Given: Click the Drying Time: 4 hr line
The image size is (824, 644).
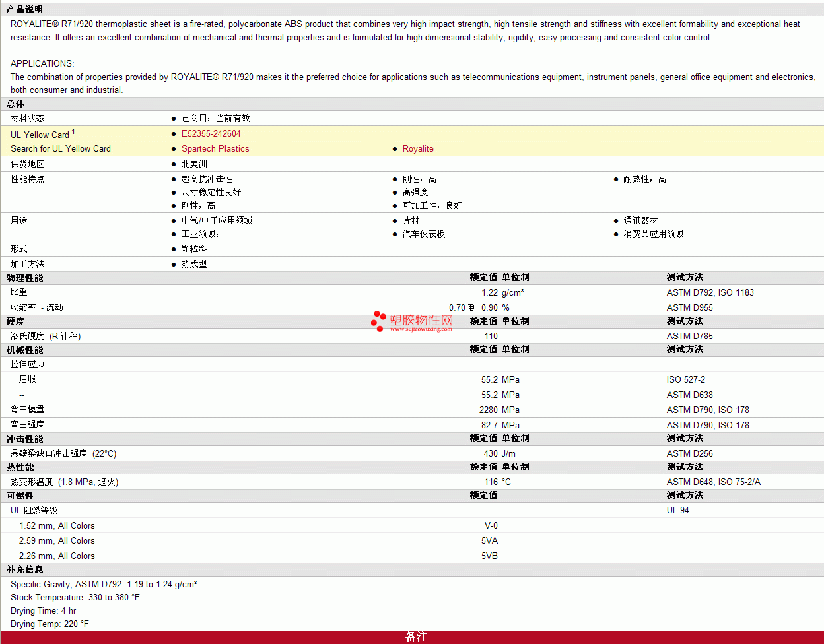Looking at the screenshot, I should [43, 610].
